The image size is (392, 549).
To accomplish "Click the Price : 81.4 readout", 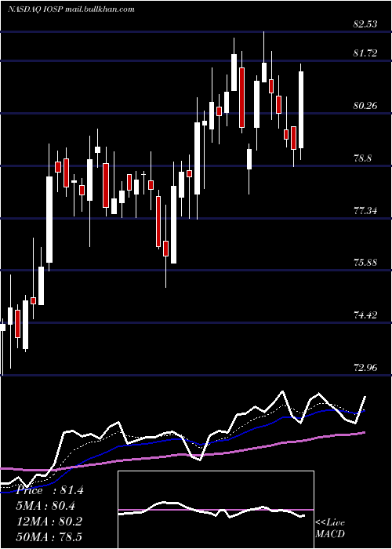I will tap(49, 490).
